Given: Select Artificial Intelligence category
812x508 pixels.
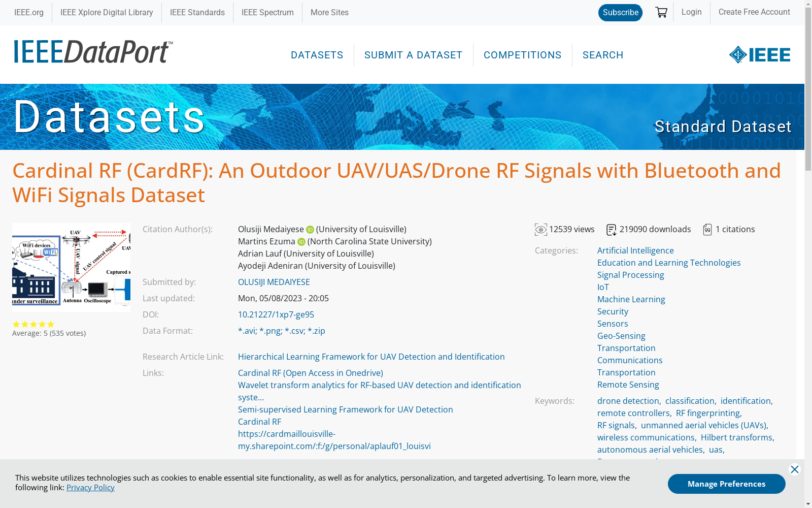Looking at the screenshot, I should pyautogui.click(x=635, y=250).
